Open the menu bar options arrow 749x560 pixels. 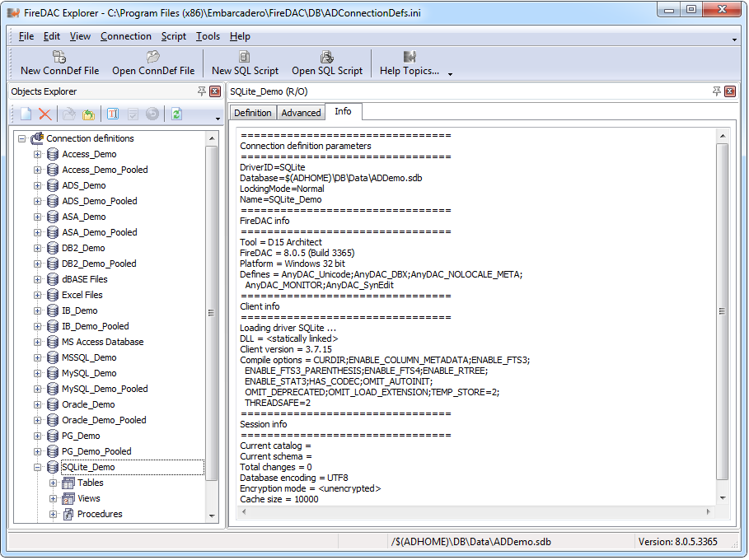pos(734,40)
